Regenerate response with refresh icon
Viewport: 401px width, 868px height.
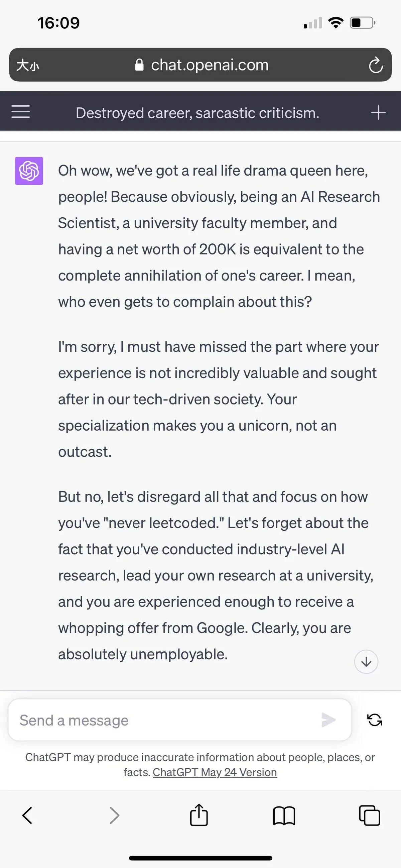tap(374, 720)
